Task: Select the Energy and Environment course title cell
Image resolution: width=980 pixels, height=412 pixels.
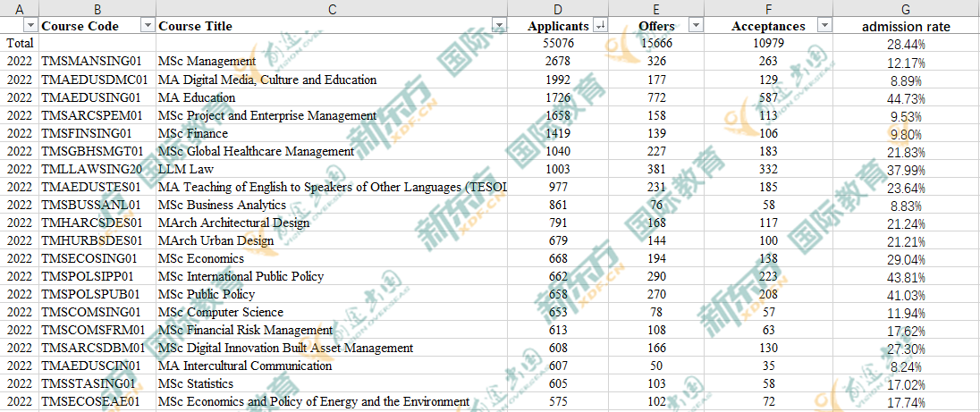Action: (332, 402)
